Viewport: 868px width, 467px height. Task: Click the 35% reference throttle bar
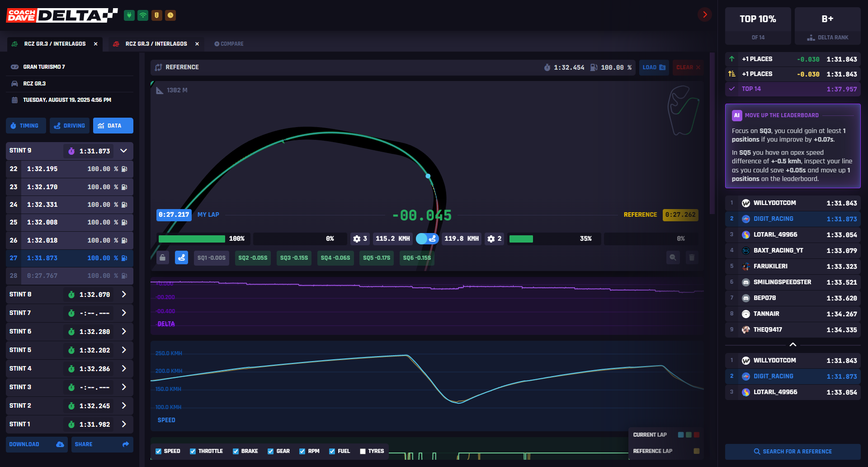[x=521, y=239]
